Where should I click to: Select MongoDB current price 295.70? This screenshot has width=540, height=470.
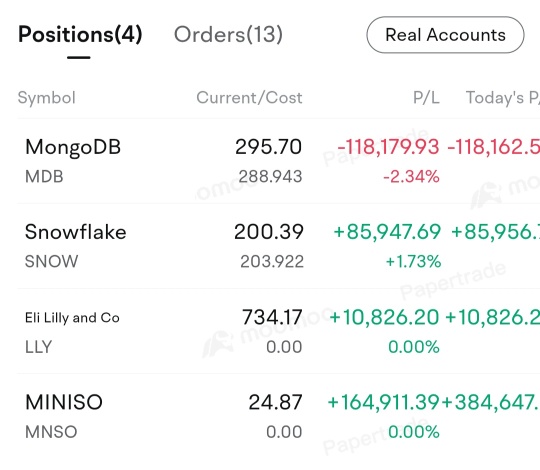coord(269,147)
